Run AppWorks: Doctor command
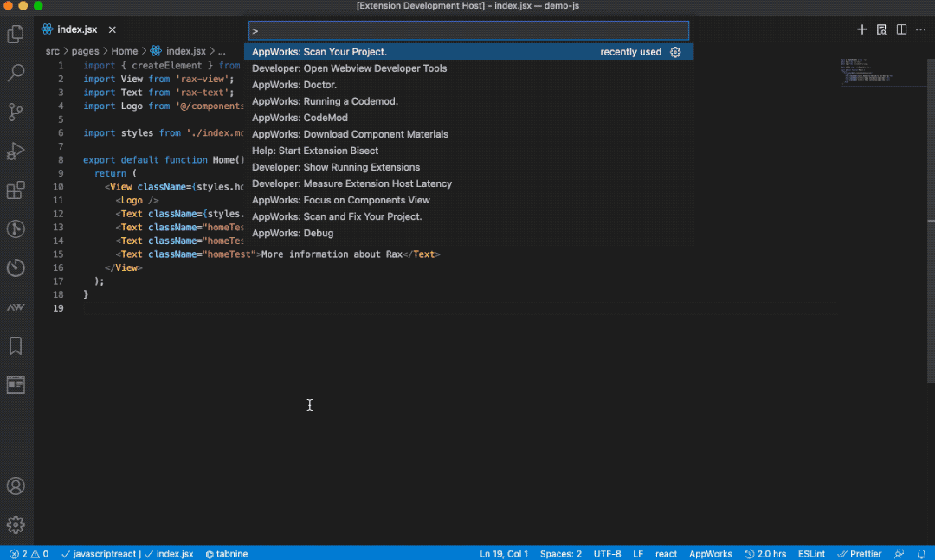The height and width of the screenshot is (560, 935). pyautogui.click(x=468, y=85)
